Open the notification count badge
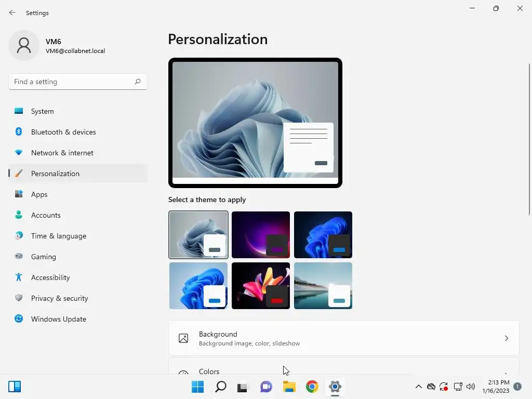 pos(517,387)
